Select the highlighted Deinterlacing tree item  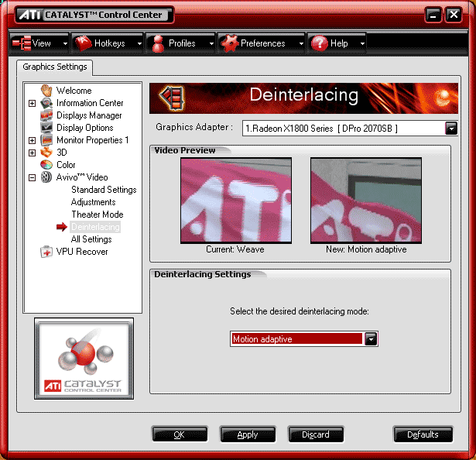pyautogui.click(x=95, y=227)
